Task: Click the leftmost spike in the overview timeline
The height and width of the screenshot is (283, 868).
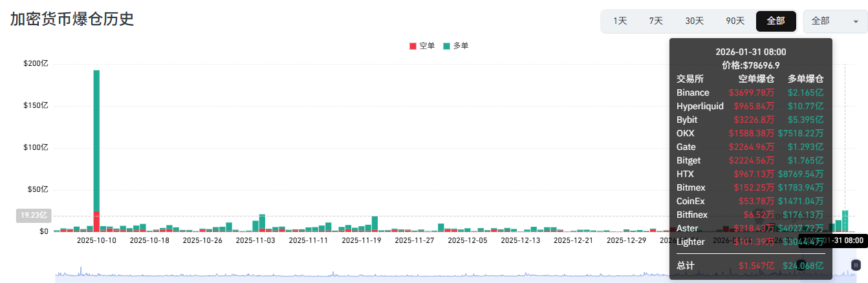Action: click(80, 270)
